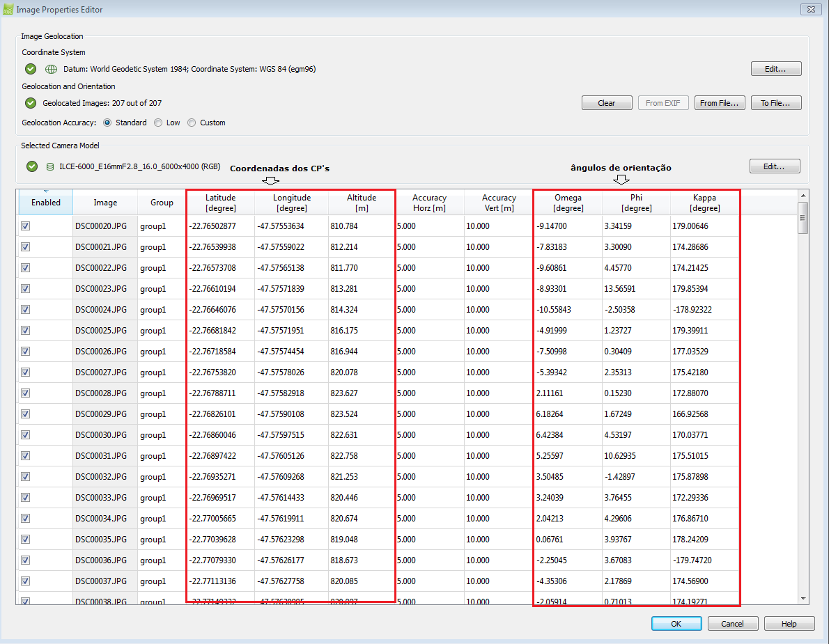Click the globe icon beside Datum text

point(52,69)
